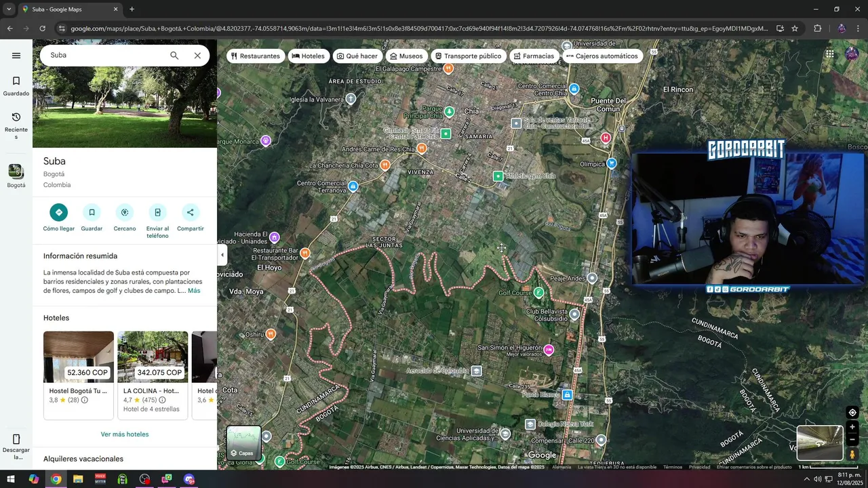The height and width of the screenshot is (488, 868).
Task: Click the Golf Course marker
Action: tap(538, 293)
